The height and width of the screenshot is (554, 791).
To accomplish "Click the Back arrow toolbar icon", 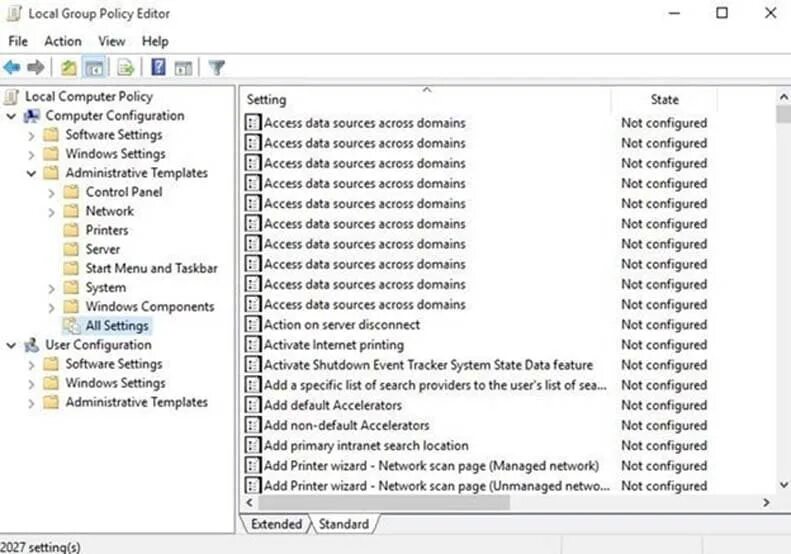I will click(x=12, y=67).
